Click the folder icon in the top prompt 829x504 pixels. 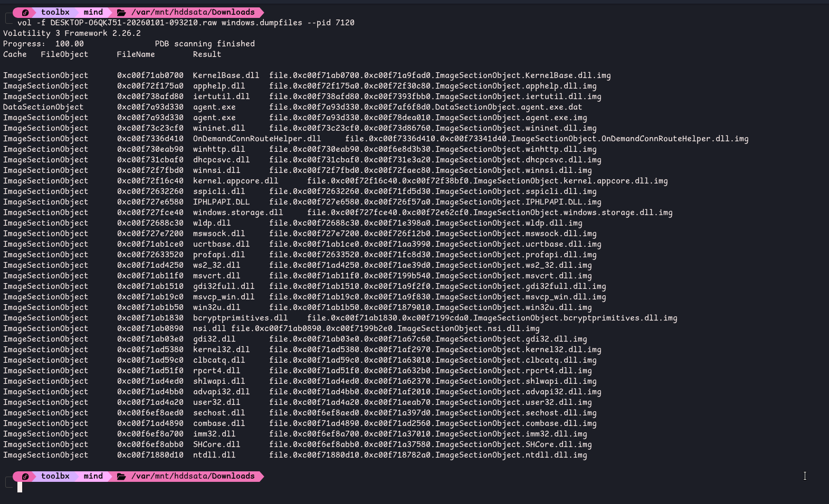tap(121, 12)
